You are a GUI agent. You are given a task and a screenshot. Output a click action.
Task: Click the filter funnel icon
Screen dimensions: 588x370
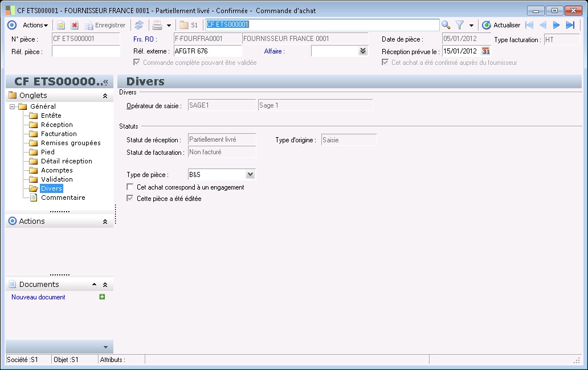460,25
